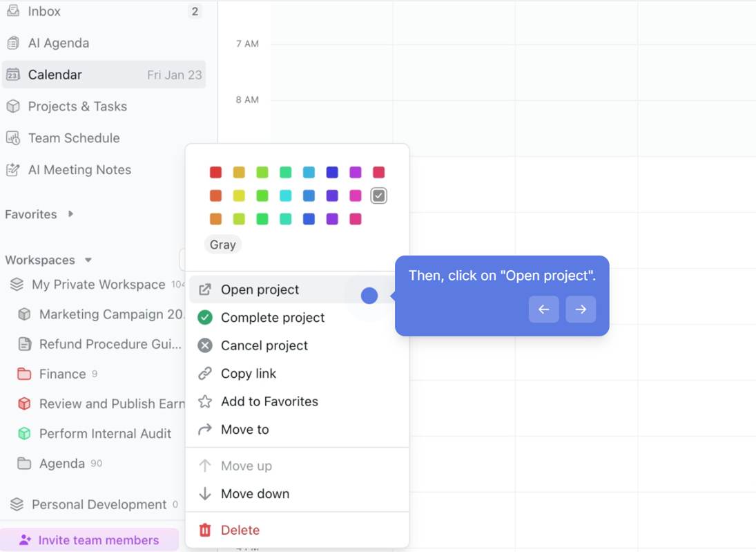Screen dimensions: 756x552
Task: Pick the dark blue swatch in the top row
Action: click(x=331, y=172)
